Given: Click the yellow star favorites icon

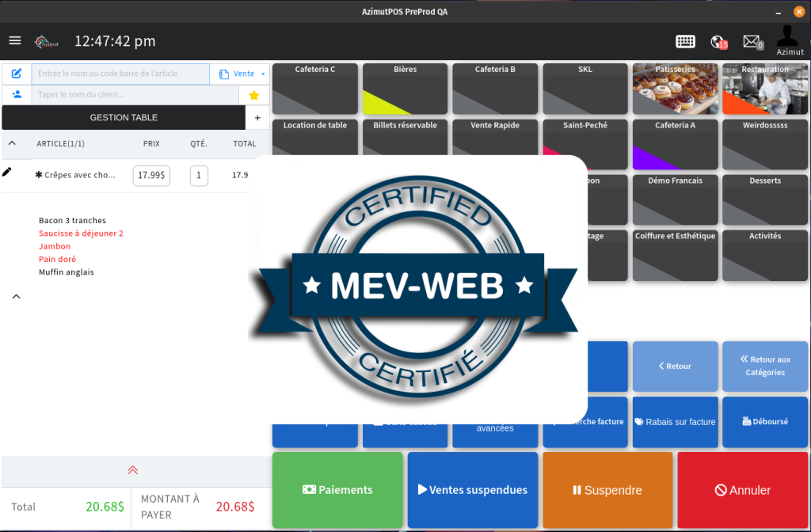Looking at the screenshot, I should coord(254,95).
